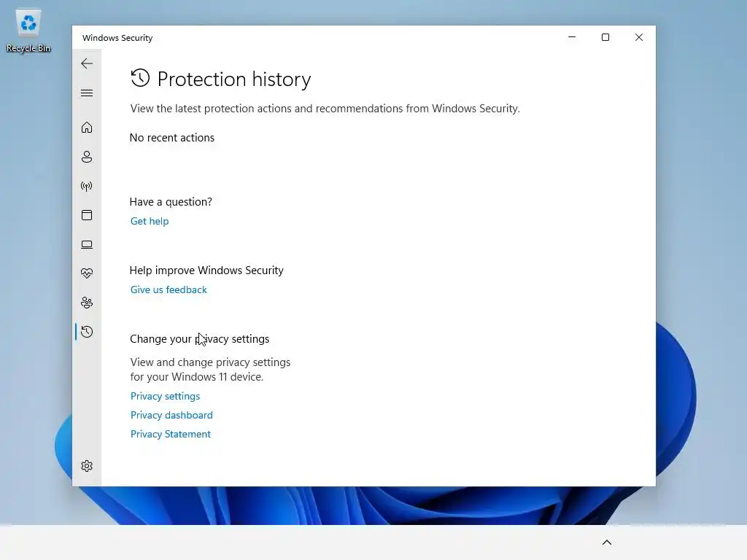Open Account protection person icon
This screenshot has height=560, width=747.
coord(87,157)
